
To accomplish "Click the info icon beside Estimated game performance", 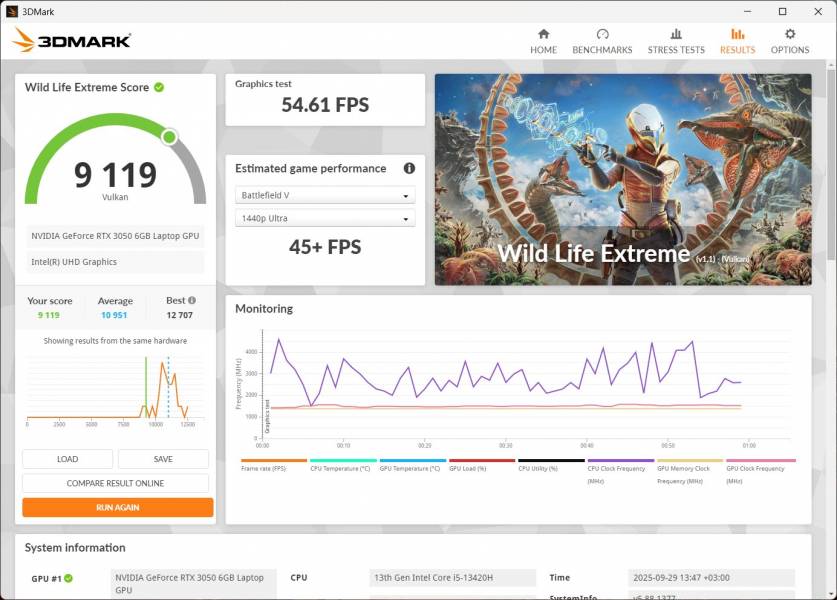I will (409, 168).
